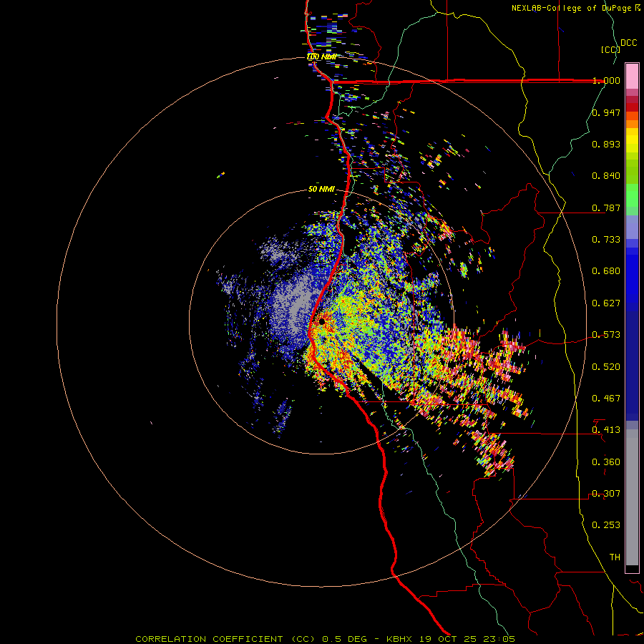Select the 0.520 legend value

click(606, 367)
